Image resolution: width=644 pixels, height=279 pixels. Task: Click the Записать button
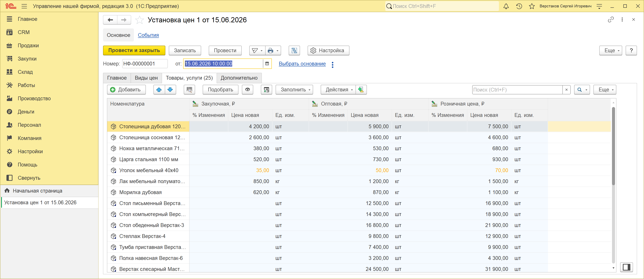[x=185, y=51]
